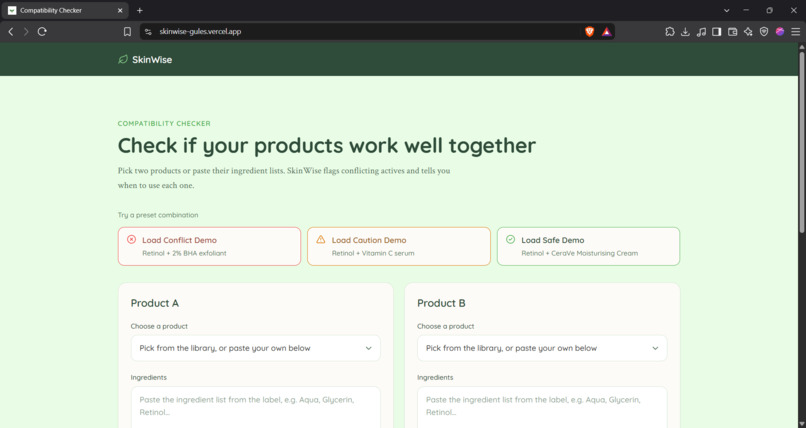Click the "COMPATIBILITY CHECKER" label text

coord(164,123)
